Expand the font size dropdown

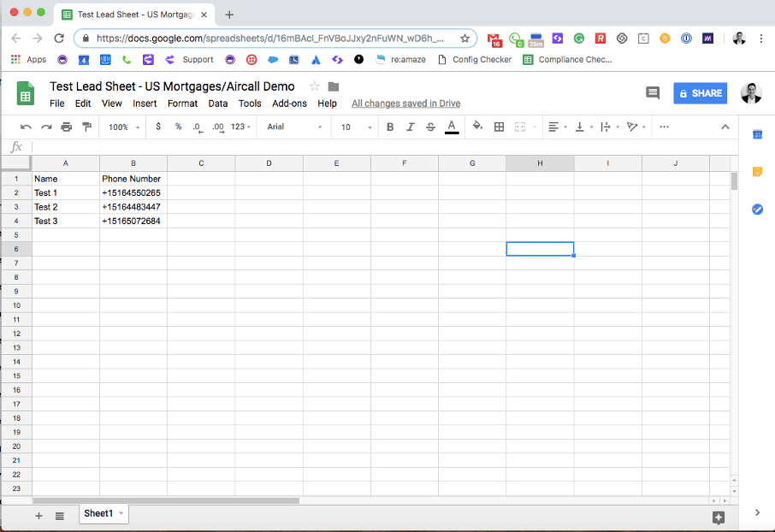click(357, 127)
